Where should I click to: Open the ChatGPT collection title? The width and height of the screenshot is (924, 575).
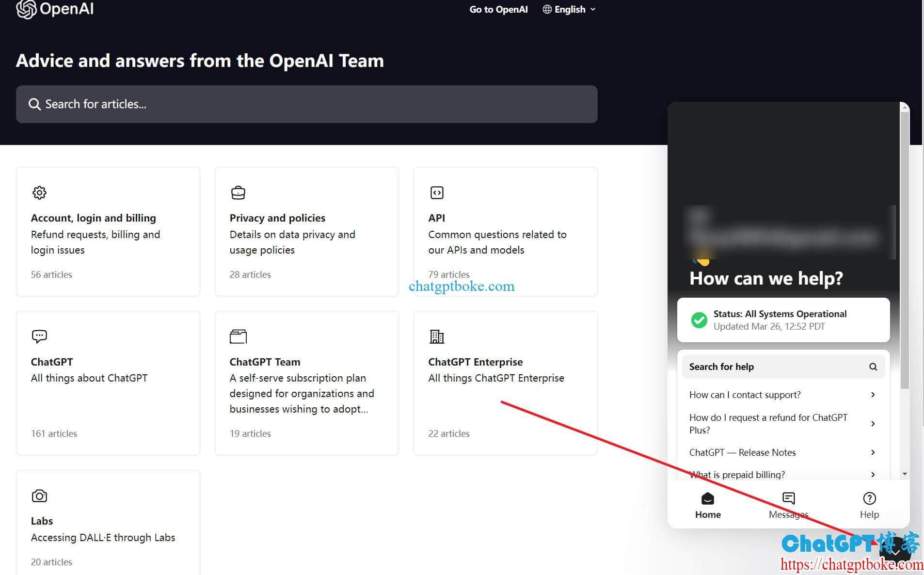click(52, 362)
